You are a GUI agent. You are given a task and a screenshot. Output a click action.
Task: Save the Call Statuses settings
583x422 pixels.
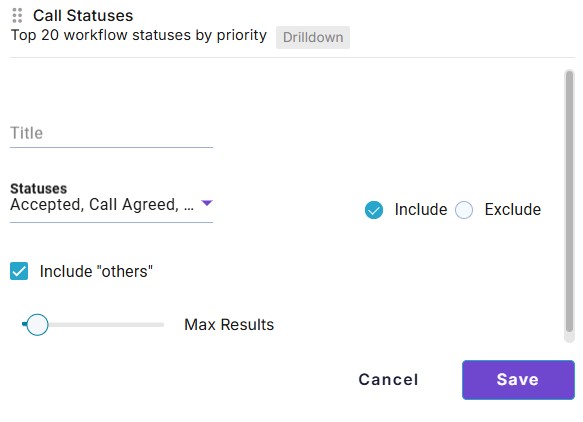(518, 380)
